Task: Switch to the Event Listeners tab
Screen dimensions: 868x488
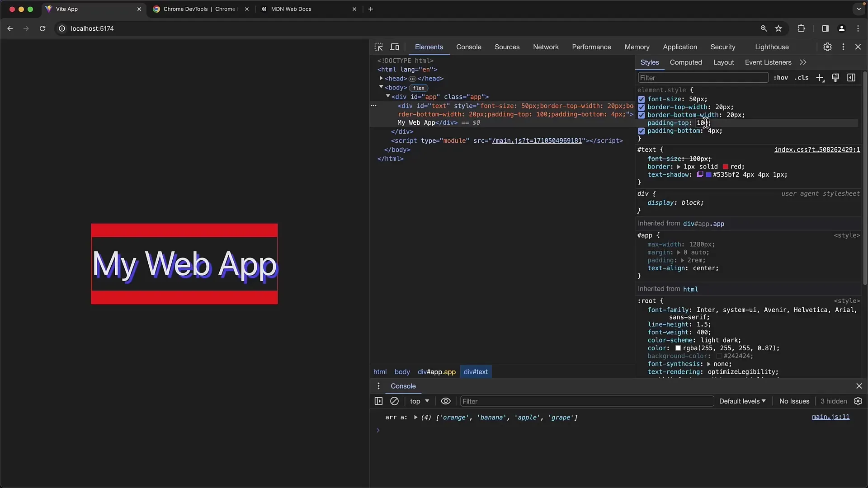Action: (x=768, y=62)
